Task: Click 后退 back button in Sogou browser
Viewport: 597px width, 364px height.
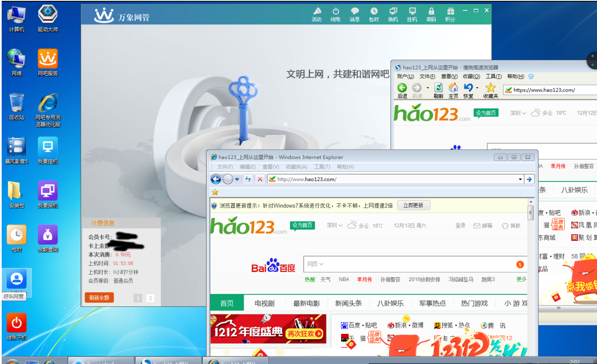Action: pyautogui.click(x=402, y=90)
